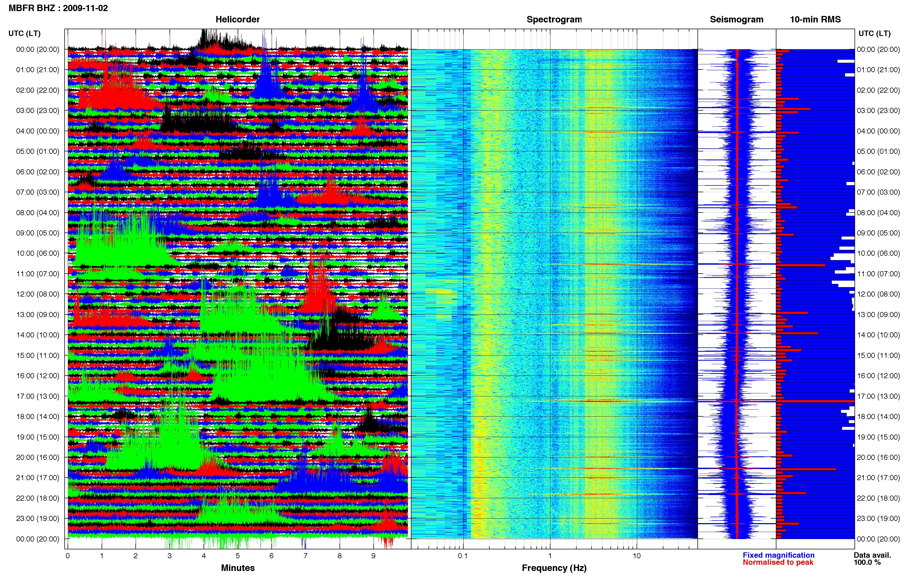Click left time label 22:00 (18:00)
This screenshot has width=924, height=578.
coord(38,498)
